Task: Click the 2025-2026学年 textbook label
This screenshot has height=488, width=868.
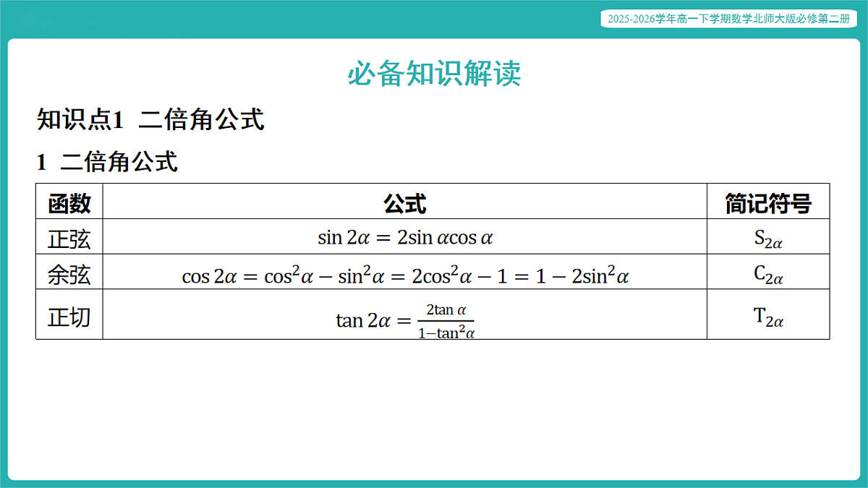Action: [728, 20]
